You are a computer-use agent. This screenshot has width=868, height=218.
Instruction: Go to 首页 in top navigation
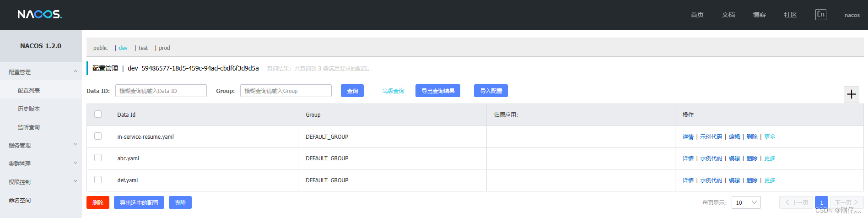pos(697,15)
